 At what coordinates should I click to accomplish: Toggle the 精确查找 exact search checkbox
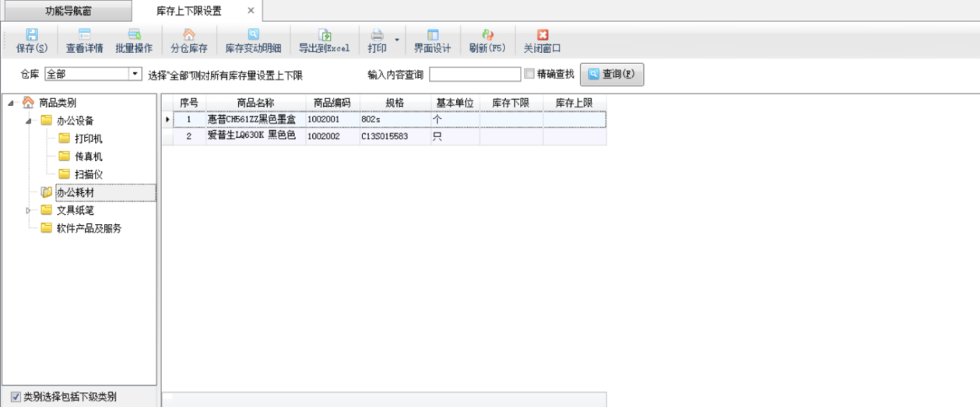click(x=529, y=75)
